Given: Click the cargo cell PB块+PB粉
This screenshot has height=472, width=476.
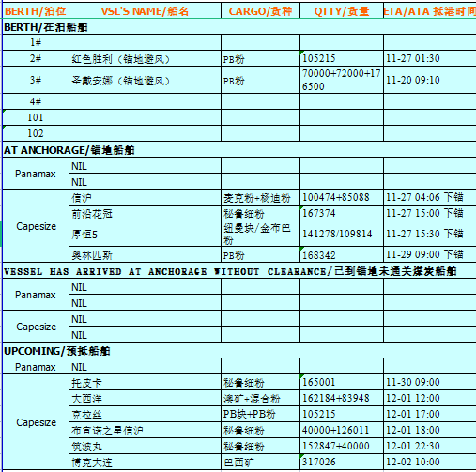Looking at the screenshot, I should 260,414.
